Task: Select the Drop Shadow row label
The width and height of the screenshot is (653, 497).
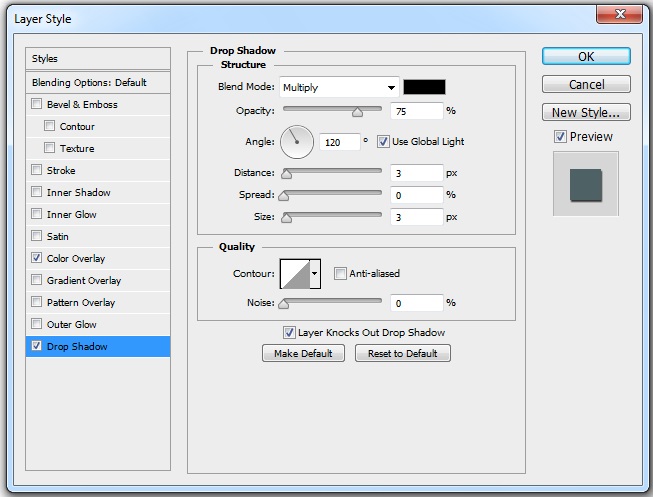Action: (77, 347)
